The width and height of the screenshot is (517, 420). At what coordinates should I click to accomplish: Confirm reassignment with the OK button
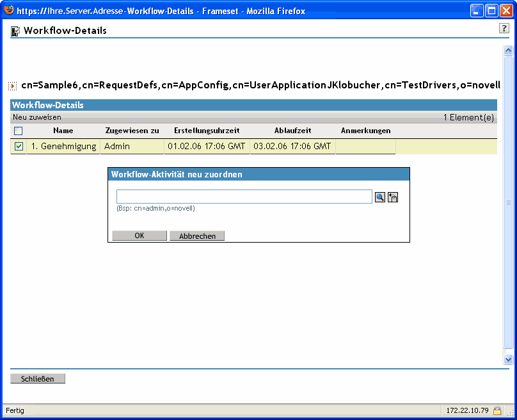click(x=139, y=236)
